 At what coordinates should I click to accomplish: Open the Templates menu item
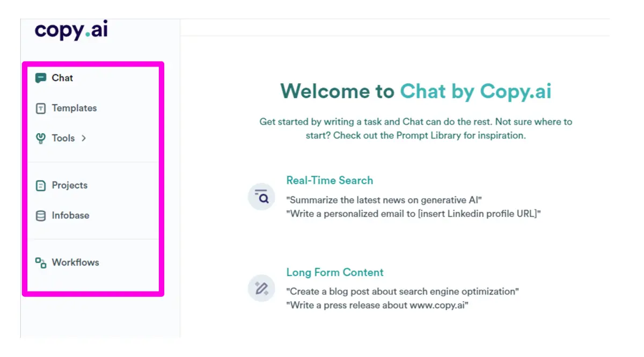coord(74,108)
